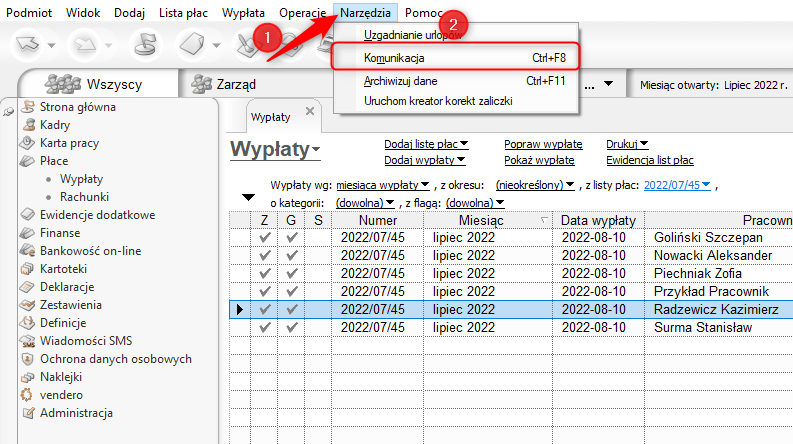Open the Podmiot menu
The width and height of the screenshot is (793, 444).
(x=29, y=13)
